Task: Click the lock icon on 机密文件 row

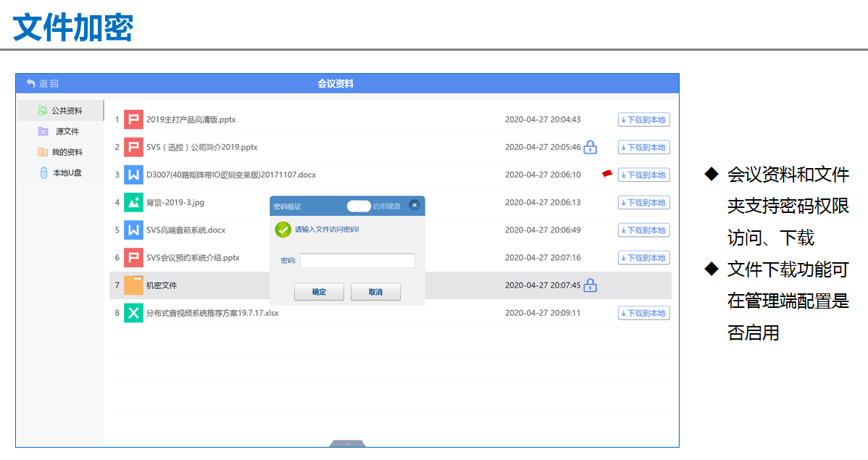Action: 590,285
